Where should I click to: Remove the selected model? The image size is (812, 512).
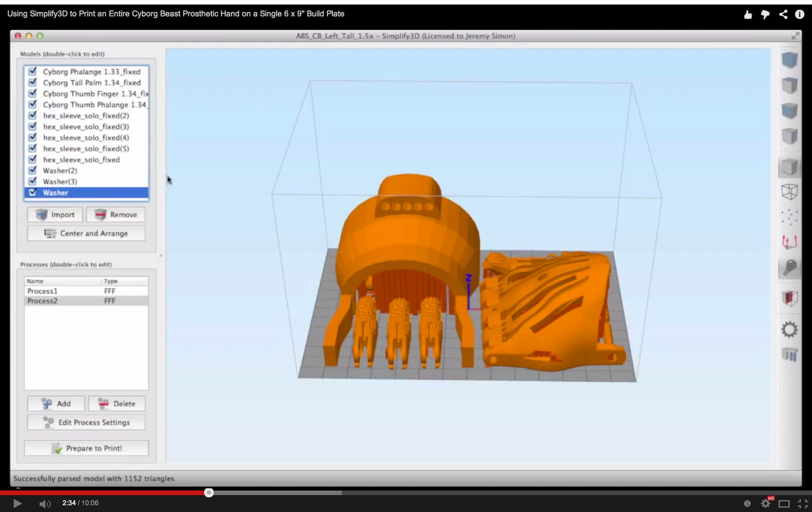[x=116, y=215]
